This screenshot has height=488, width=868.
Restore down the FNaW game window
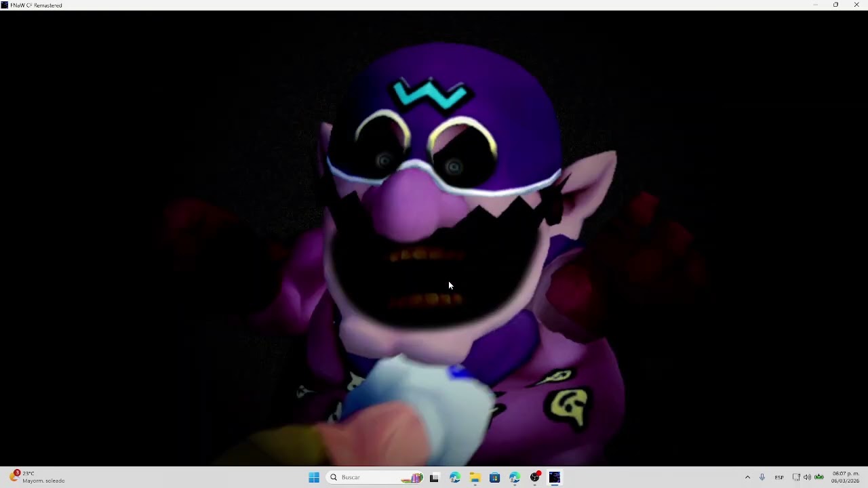(x=835, y=5)
